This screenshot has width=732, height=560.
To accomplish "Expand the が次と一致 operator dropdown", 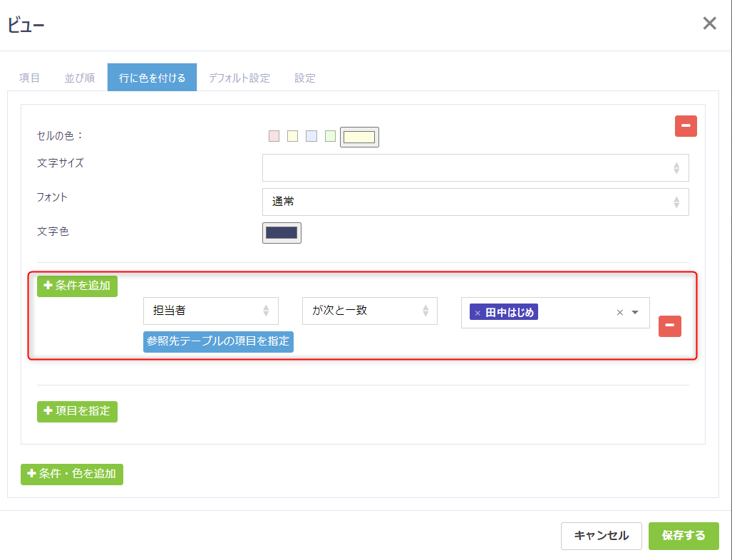I will (x=369, y=311).
